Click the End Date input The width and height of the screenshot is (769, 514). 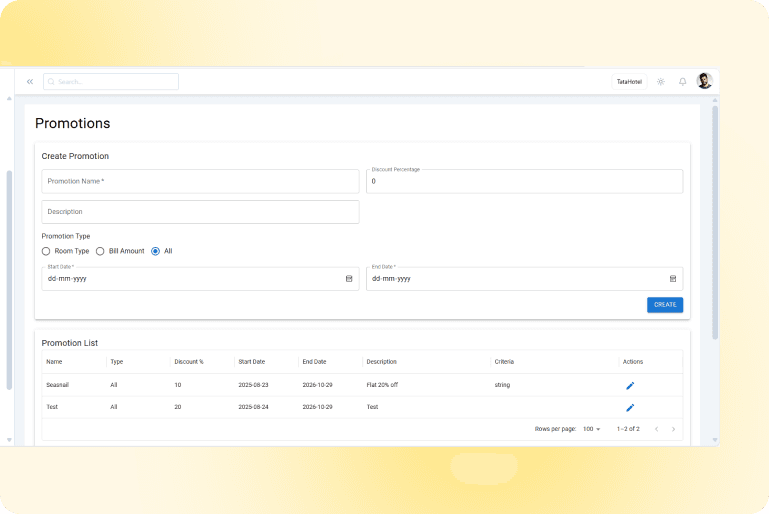(x=524, y=279)
